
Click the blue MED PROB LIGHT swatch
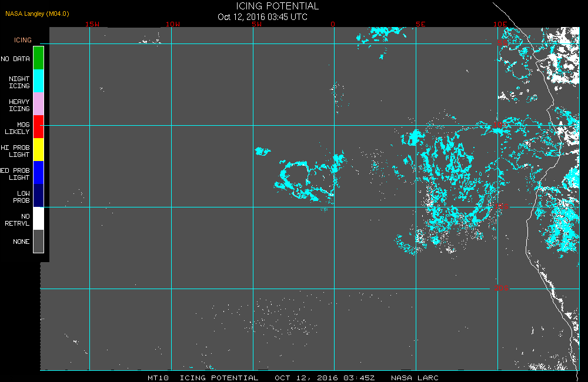pyautogui.click(x=39, y=172)
